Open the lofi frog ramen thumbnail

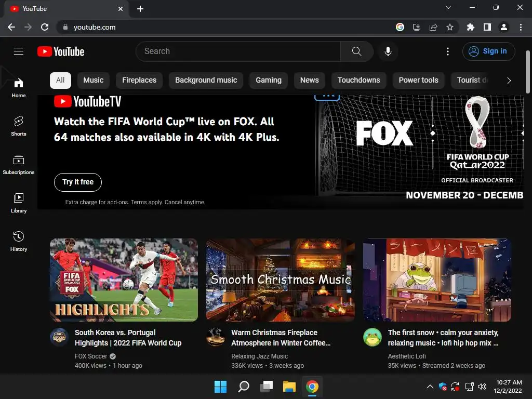click(x=437, y=280)
